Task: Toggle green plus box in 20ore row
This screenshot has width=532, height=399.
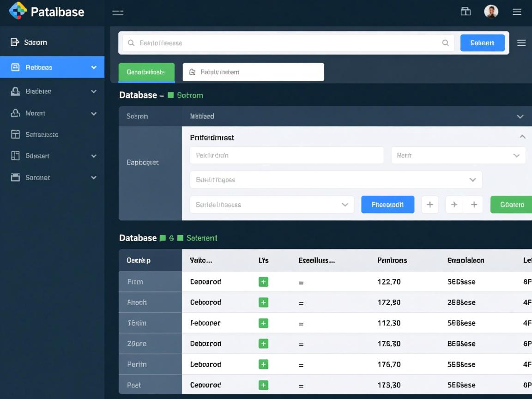Action: click(263, 344)
